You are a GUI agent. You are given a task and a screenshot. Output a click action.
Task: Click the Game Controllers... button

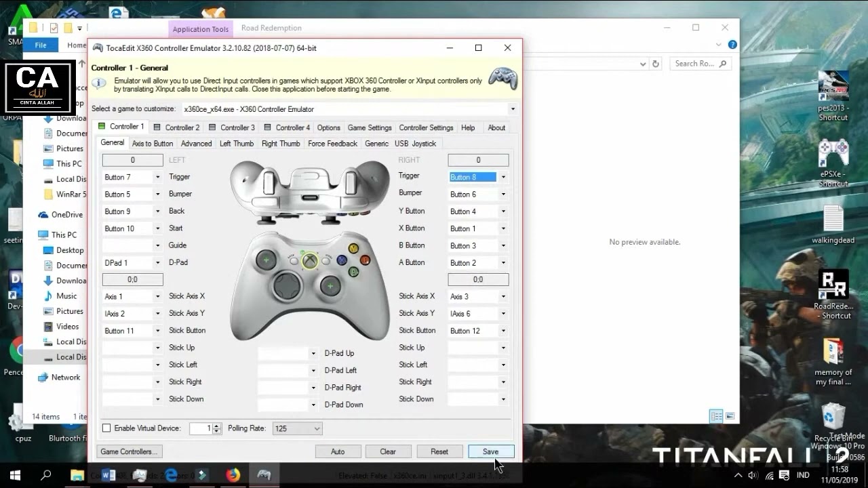129,451
